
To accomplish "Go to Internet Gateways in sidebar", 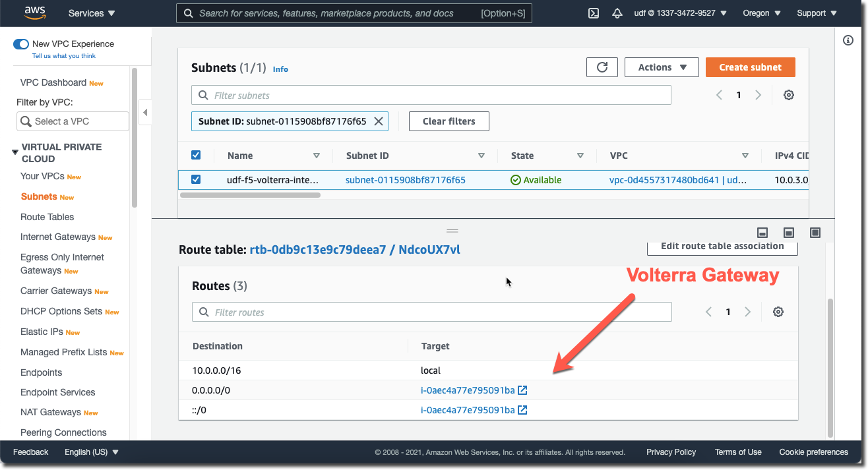I will pos(58,237).
